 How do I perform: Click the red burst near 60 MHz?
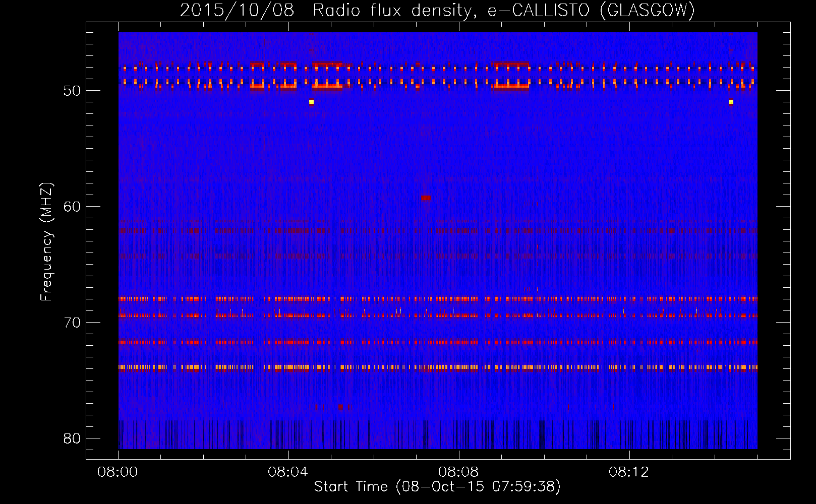[426, 198]
